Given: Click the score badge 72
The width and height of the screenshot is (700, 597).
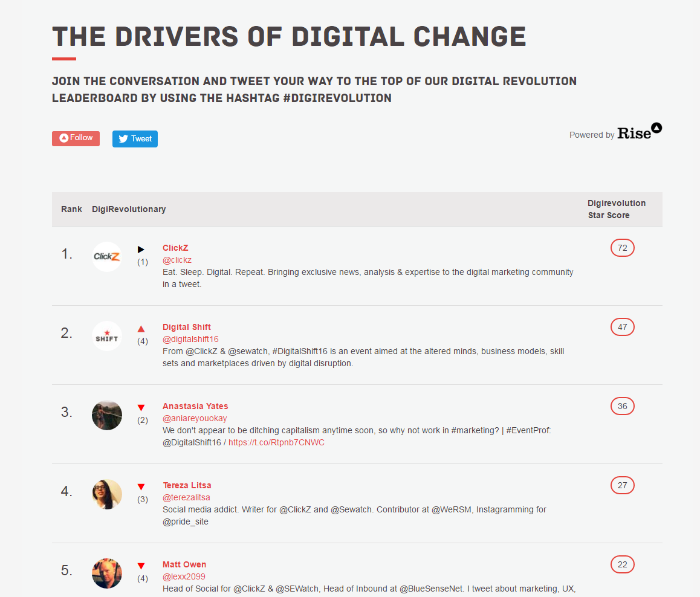Looking at the screenshot, I should (622, 248).
